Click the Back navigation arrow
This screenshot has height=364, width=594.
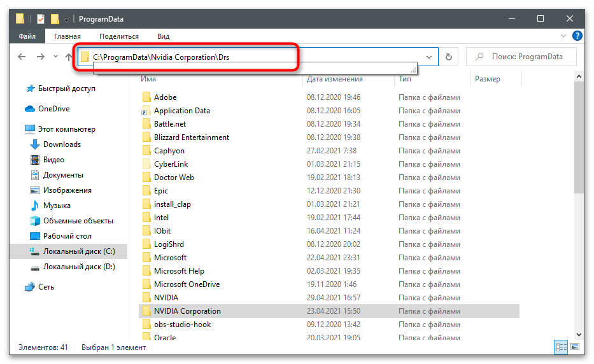[22, 57]
